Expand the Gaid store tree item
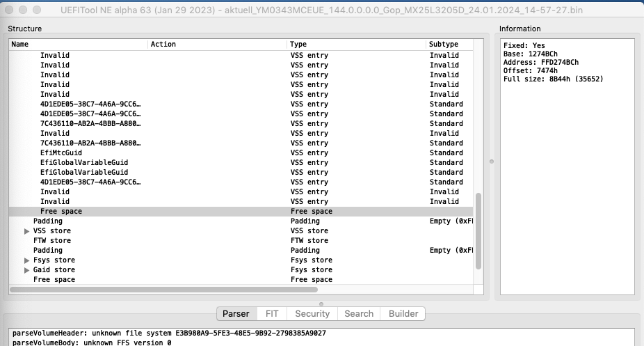The image size is (644, 346). [x=26, y=270]
